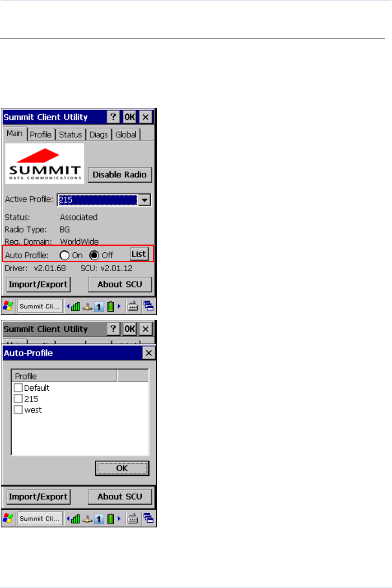
Task: Open the on-screen keyboard icon below Auto-Profile dialog
Action: coord(134,518)
